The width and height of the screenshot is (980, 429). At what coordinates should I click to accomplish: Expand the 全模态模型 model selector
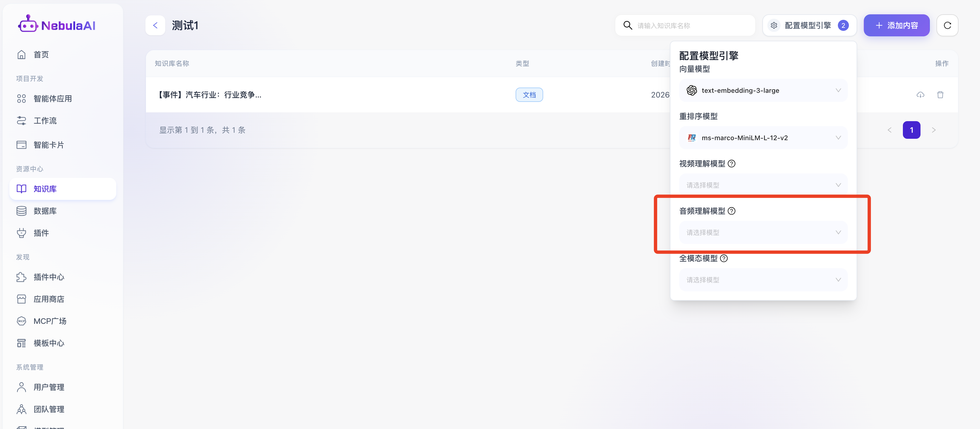[x=763, y=280]
